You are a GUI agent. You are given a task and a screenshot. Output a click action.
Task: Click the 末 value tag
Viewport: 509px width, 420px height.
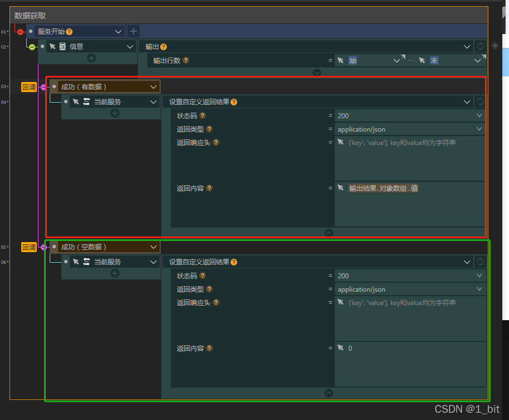[434, 60]
